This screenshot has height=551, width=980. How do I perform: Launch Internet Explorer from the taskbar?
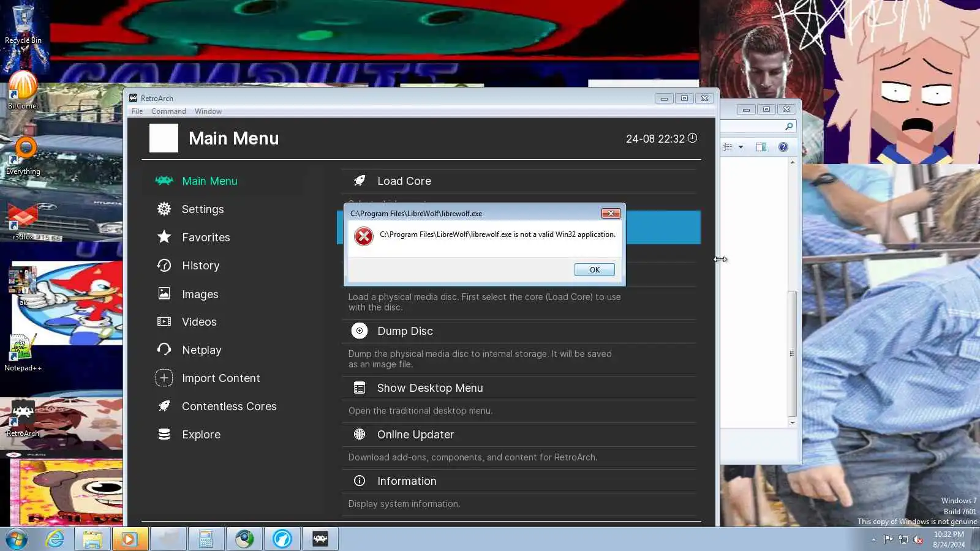55,539
